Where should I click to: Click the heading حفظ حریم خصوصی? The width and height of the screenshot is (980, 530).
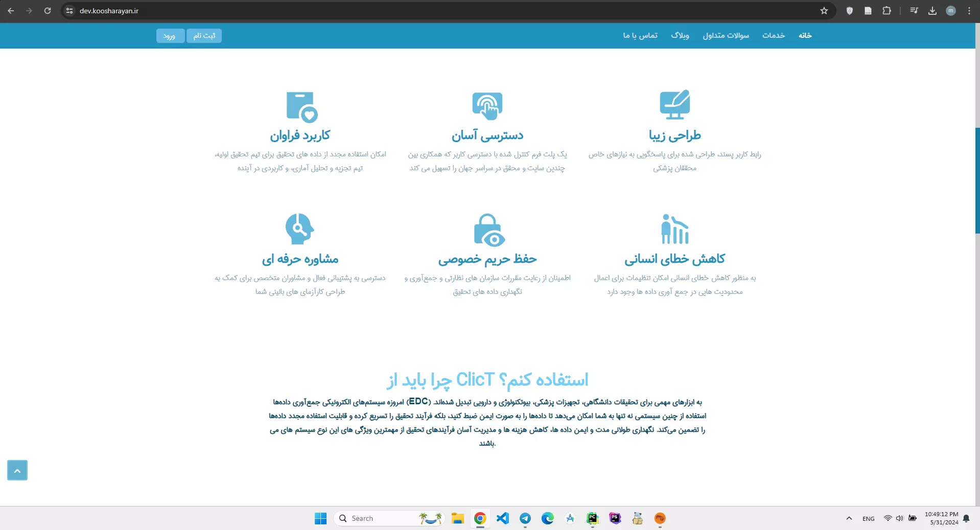point(487,259)
